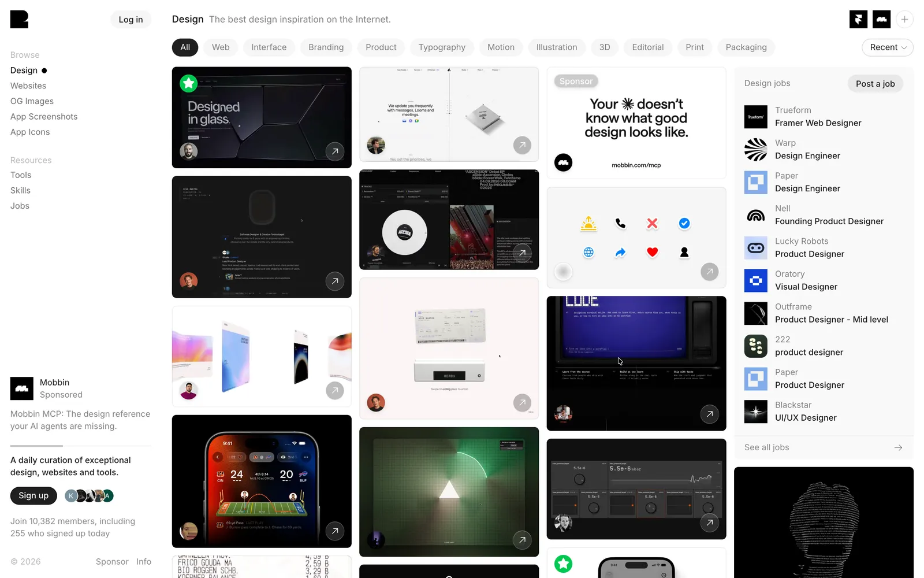924x578 pixels.
Task: Click the green star badge on Designed in glass
Action: coord(188,83)
